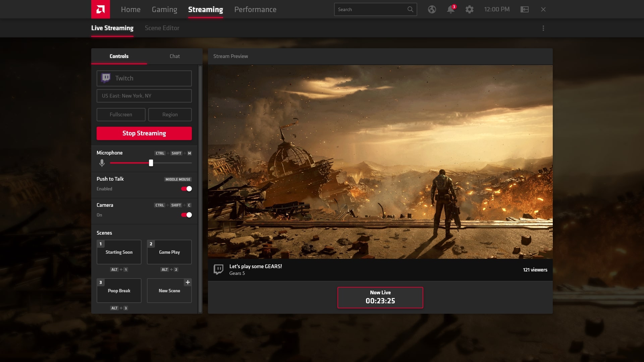Expand the Region capture option
The height and width of the screenshot is (362, 644).
pyautogui.click(x=169, y=114)
